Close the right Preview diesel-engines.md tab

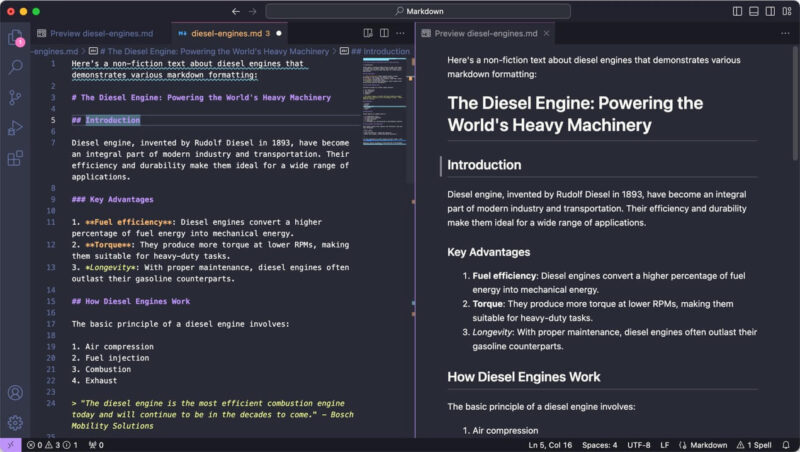[546, 33]
